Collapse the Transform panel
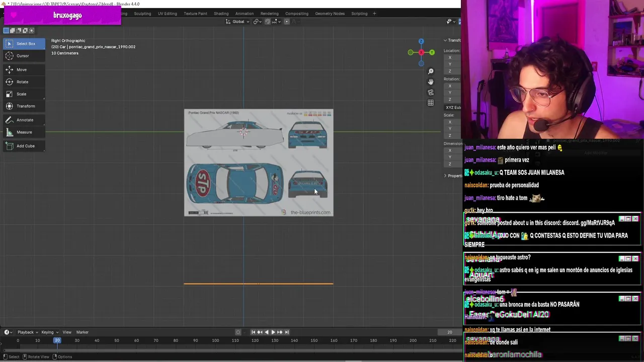The image size is (644, 362). [452, 40]
